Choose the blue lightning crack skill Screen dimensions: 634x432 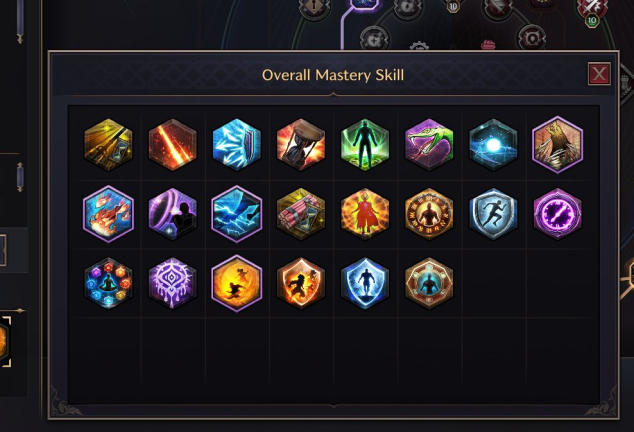tap(237, 214)
